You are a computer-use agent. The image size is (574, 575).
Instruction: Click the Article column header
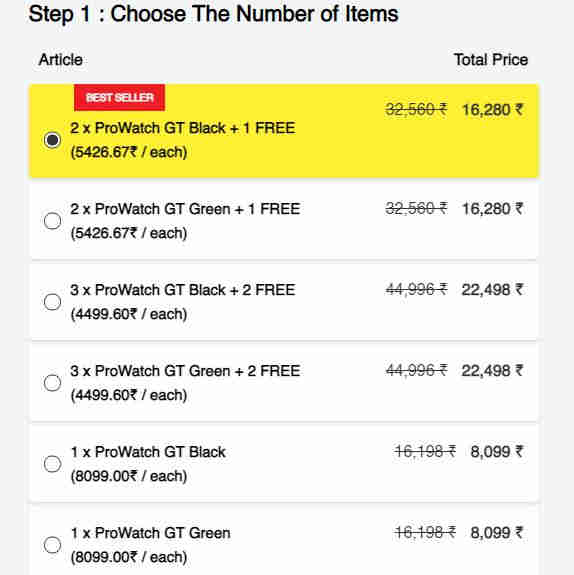[x=61, y=60]
